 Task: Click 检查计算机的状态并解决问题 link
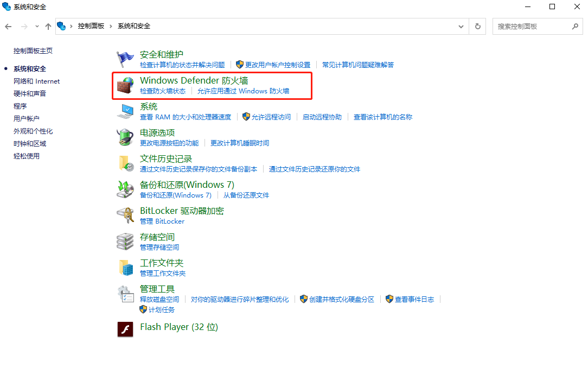(x=182, y=65)
